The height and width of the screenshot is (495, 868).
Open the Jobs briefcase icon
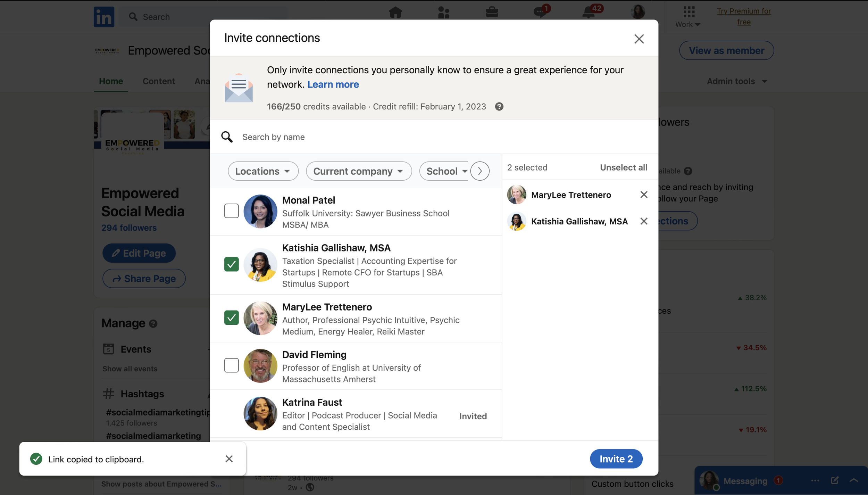[x=492, y=13]
